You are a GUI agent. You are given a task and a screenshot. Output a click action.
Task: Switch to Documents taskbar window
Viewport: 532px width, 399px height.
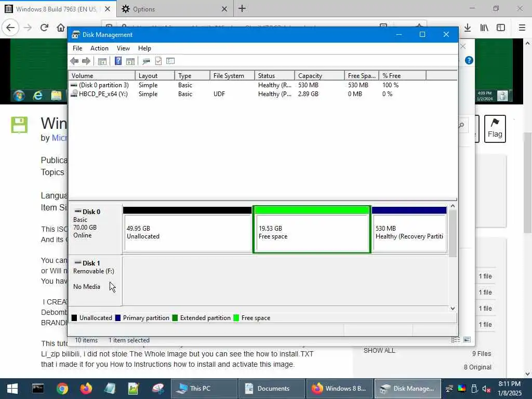[x=271, y=389]
